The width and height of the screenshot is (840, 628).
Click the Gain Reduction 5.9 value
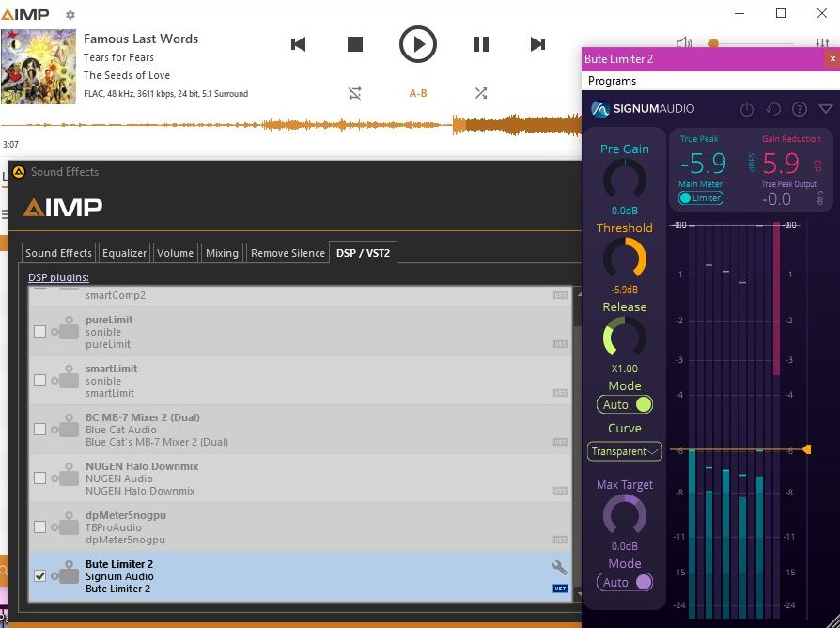(781, 163)
